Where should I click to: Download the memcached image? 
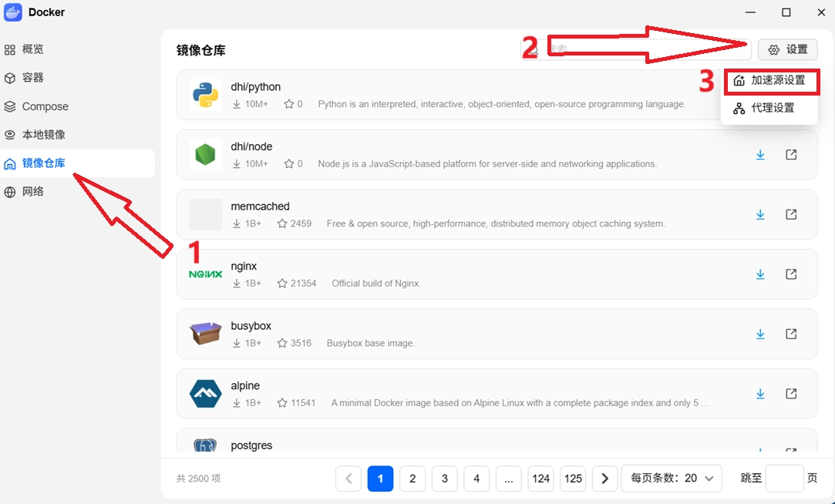tap(760, 214)
